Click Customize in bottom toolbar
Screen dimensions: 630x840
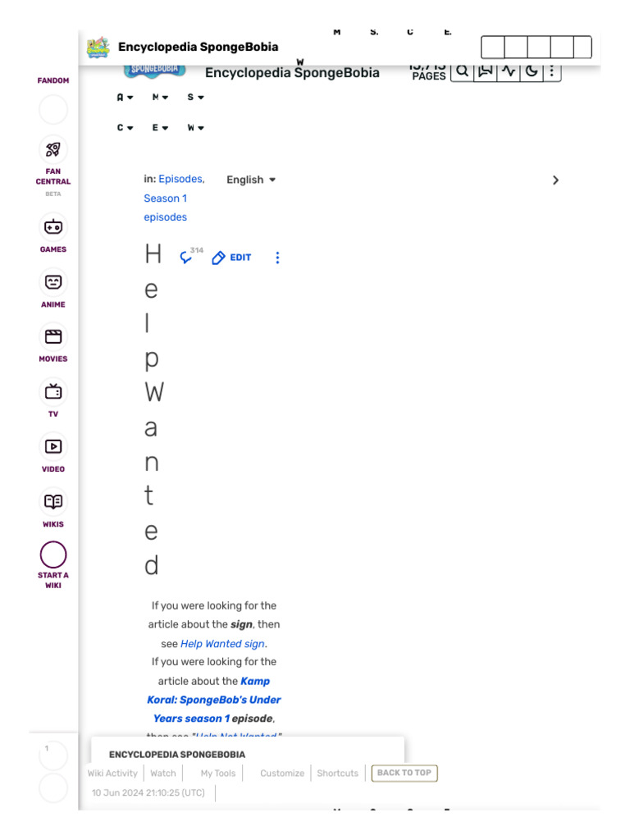282,774
